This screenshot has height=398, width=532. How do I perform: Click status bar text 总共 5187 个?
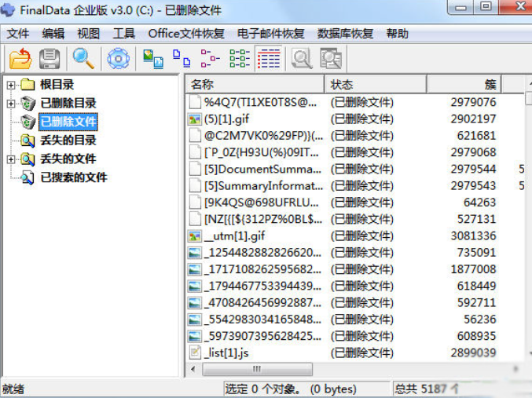click(x=427, y=389)
